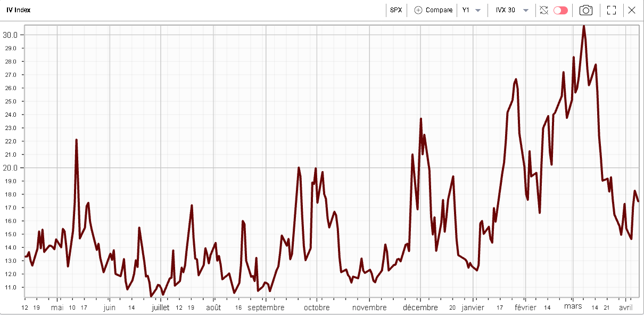This screenshot has height=315, width=644.
Task: Click the 21.0 y-axis label
Action: (x=11, y=155)
